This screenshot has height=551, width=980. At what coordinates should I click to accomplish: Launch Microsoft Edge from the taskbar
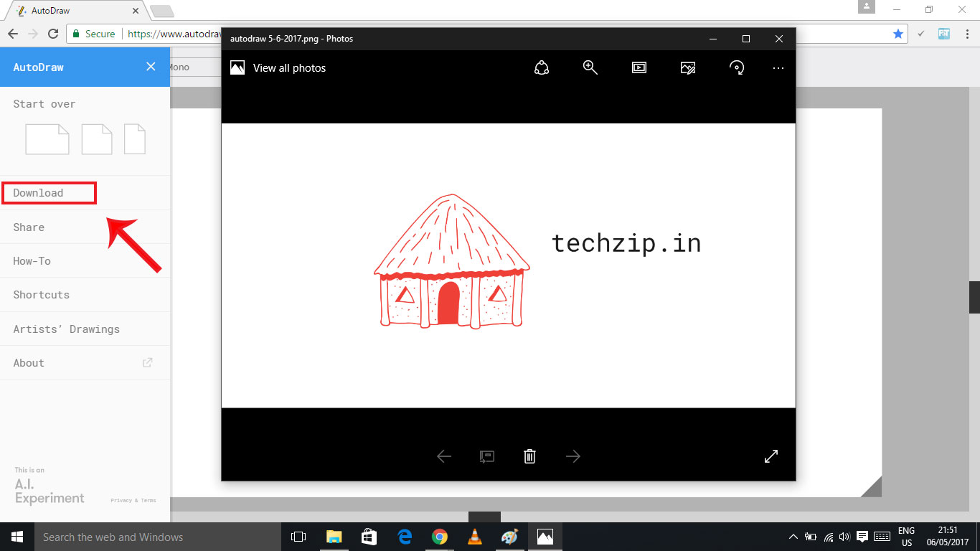(404, 537)
